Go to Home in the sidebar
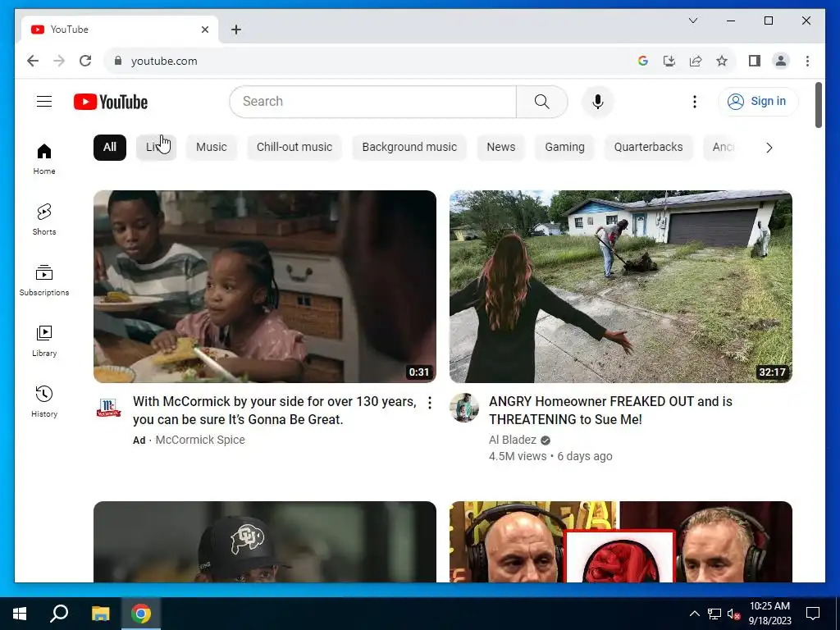The width and height of the screenshot is (840, 630). click(x=44, y=159)
